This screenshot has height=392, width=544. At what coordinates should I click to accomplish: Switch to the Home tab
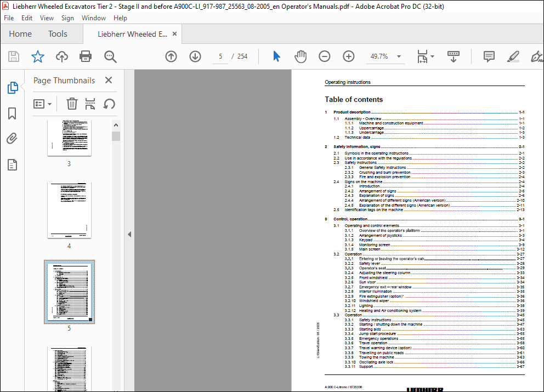tap(20, 33)
